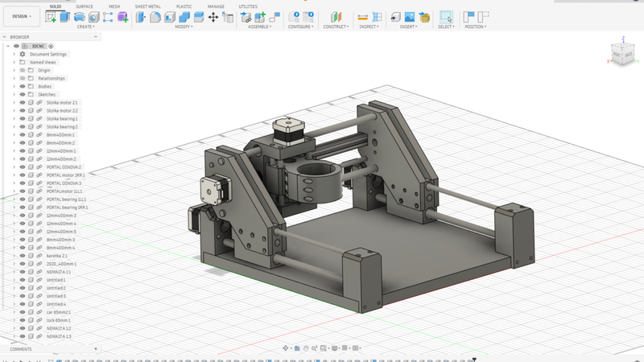Select NEMA17A 1:1 component in browser

[x=59, y=272]
